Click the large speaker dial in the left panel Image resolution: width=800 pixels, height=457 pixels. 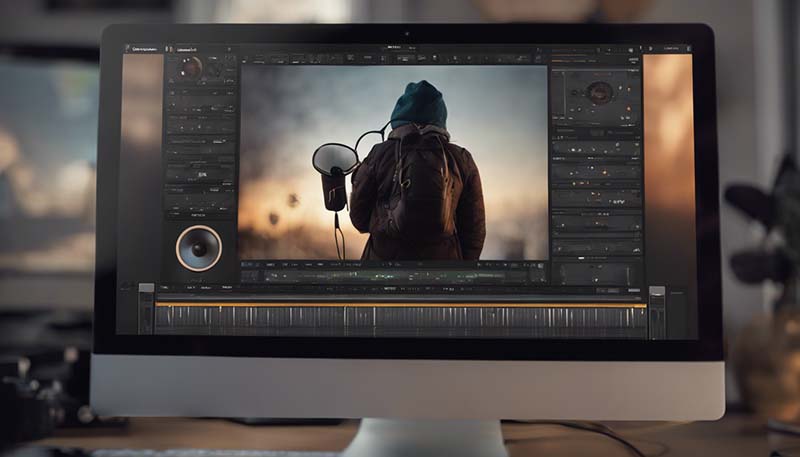click(198, 248)
